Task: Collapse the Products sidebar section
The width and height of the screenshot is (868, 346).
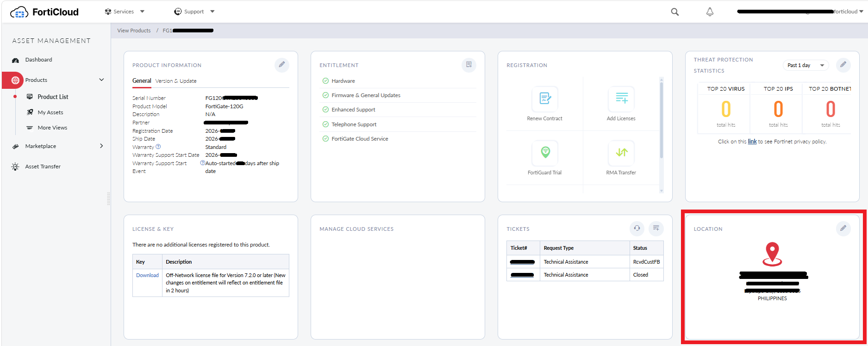Action: (101, 80)
